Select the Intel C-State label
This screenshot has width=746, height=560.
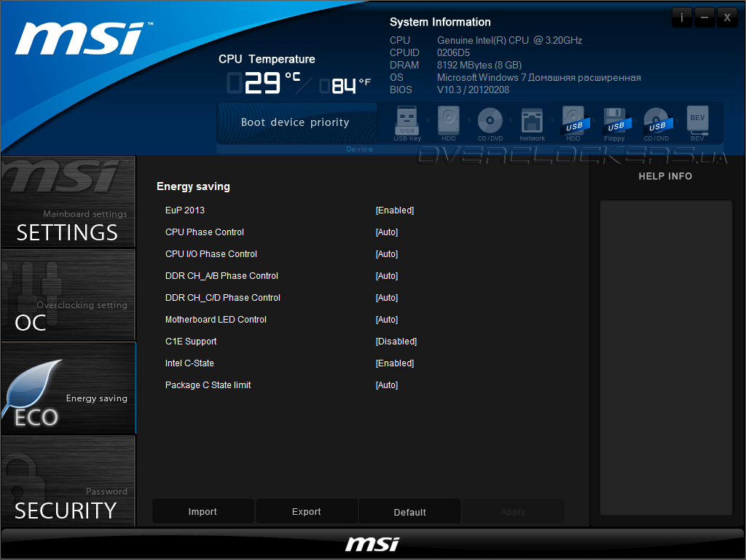190,363
